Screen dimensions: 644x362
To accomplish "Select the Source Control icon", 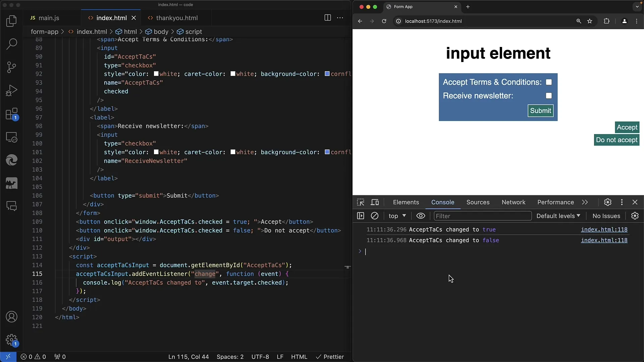I will [12, 66].
